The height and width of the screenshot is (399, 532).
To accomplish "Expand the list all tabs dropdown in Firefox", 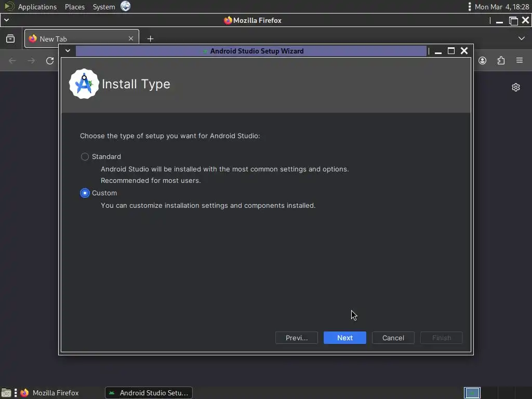I will (522, 38).
